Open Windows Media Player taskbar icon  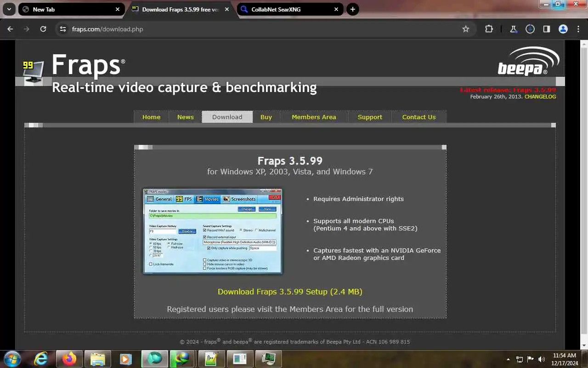(125, 359)
